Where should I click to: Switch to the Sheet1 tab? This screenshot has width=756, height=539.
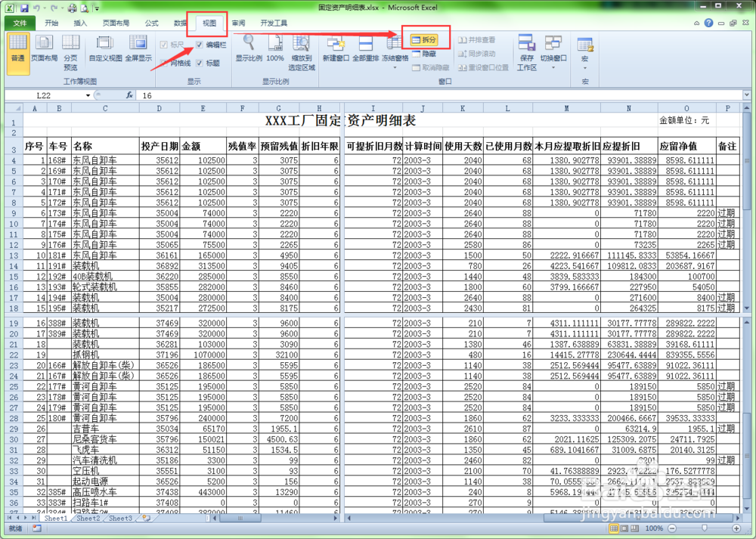click(56, 519)
